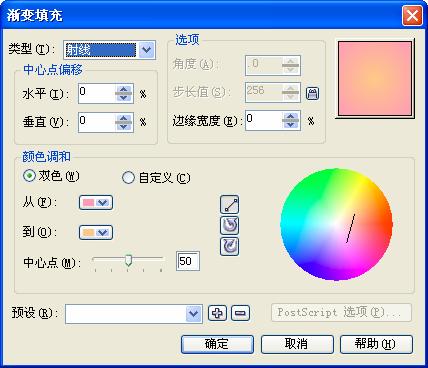Open the 类型 dropdown list

click(147, 50)
